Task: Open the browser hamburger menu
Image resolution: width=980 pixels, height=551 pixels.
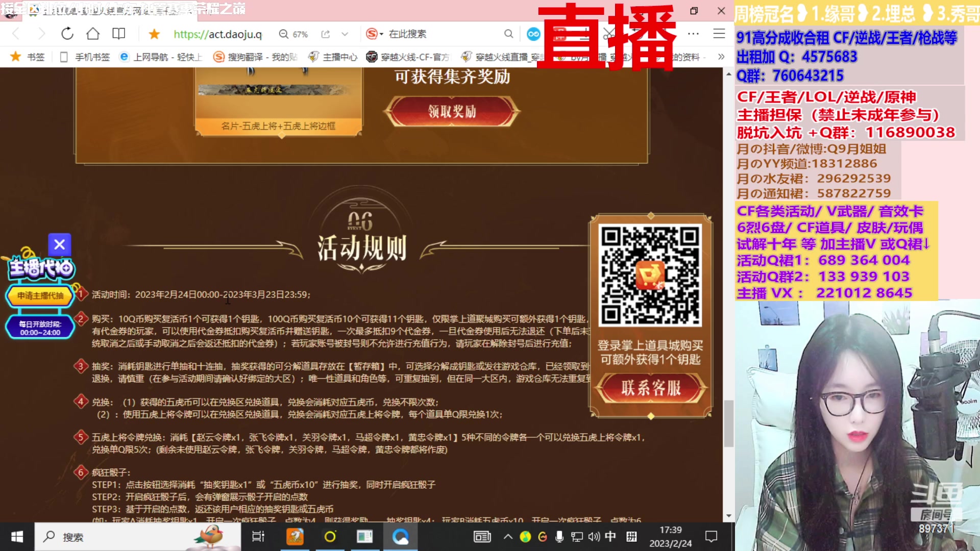Action: tap(719, 34)
